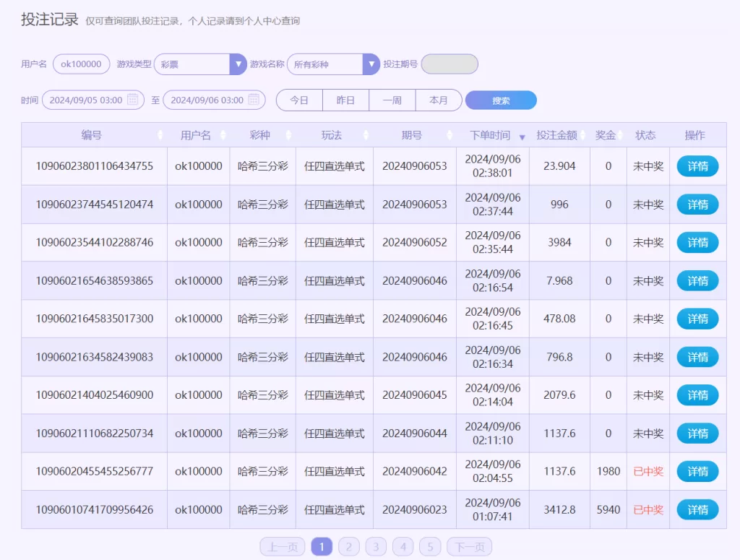The height and width of the screenshot is (560, 740).
Task: Select bet amount cell 2079.6
Action: [x=559, y=395]
